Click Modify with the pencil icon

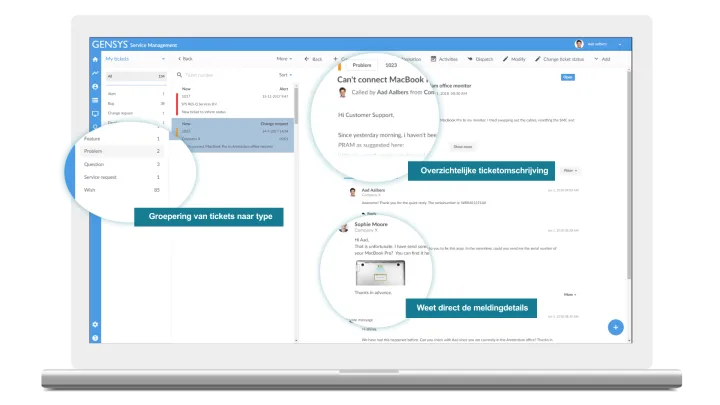515,59
